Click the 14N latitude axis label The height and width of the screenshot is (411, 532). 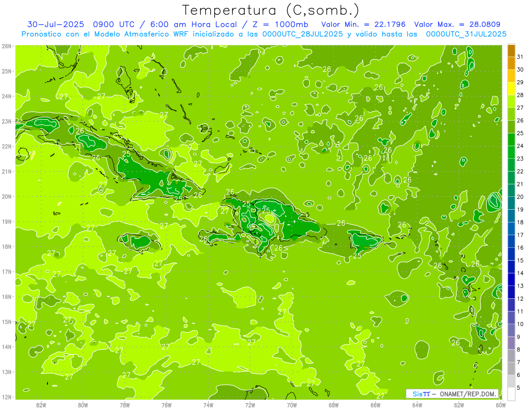point(6,347)
